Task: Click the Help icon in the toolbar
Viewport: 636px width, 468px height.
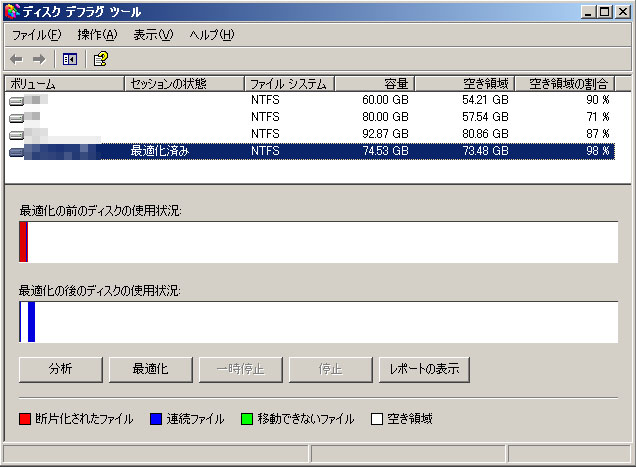Action: 100,59
